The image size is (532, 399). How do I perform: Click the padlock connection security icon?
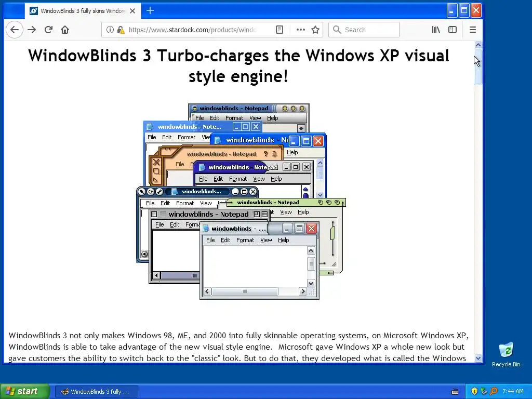pyautogui.click(x=121, y=30)
